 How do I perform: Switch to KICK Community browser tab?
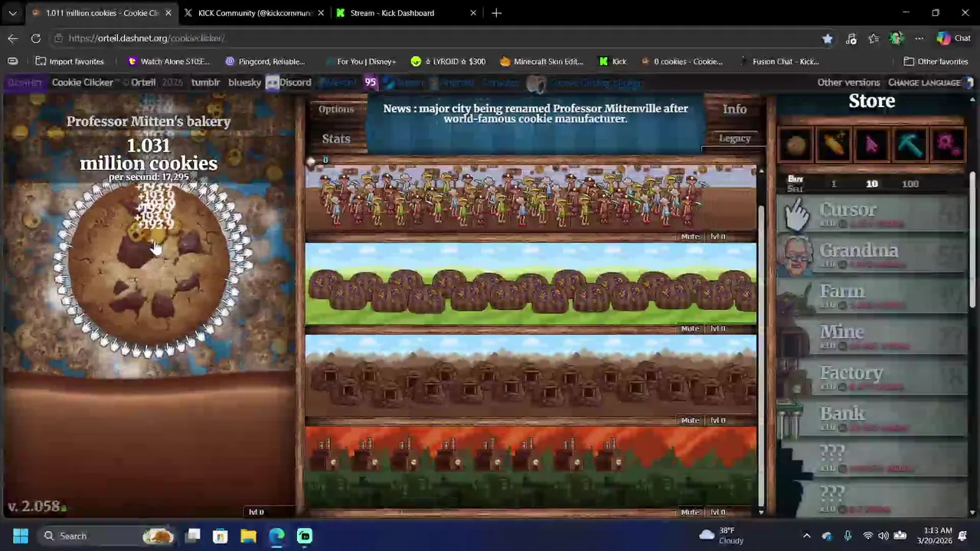coord(256,13)
